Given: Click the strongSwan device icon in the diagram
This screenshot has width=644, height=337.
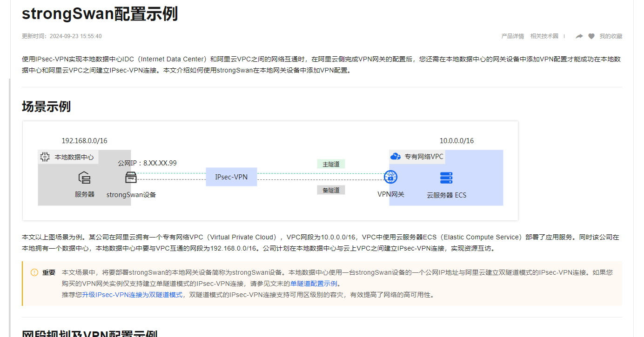Looking at the screenshot, I should (x=131, y=178).
